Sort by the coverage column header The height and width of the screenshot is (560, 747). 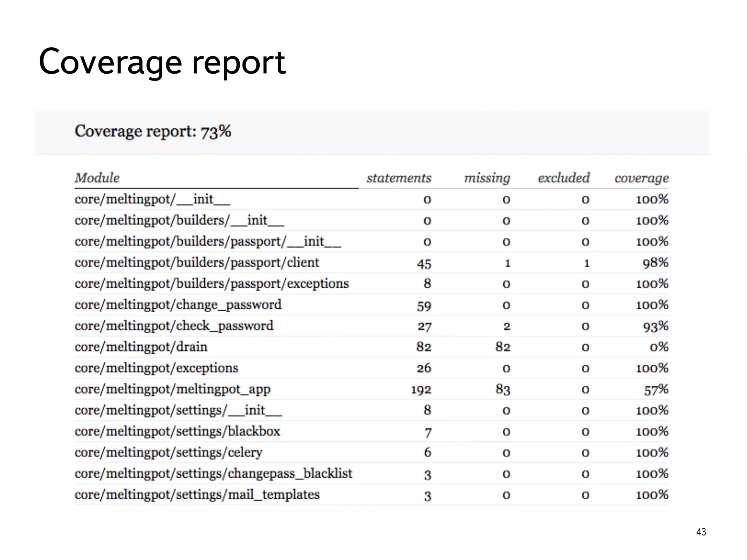pos(642,178)
